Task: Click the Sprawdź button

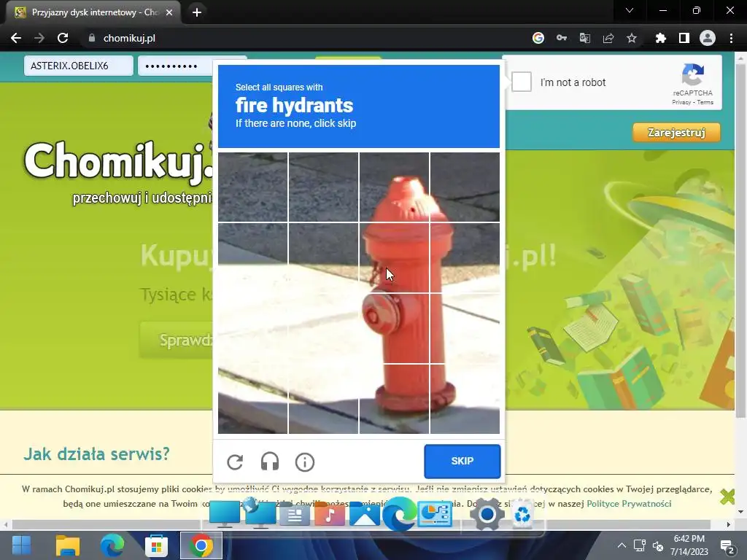Action: pyautogui.click(x=177, y=340)
